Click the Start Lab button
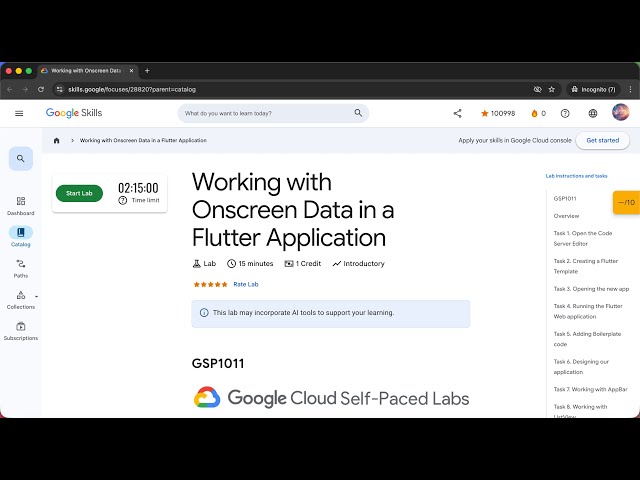Viewport: 640px width, 480px height. [x=79, y=193]
